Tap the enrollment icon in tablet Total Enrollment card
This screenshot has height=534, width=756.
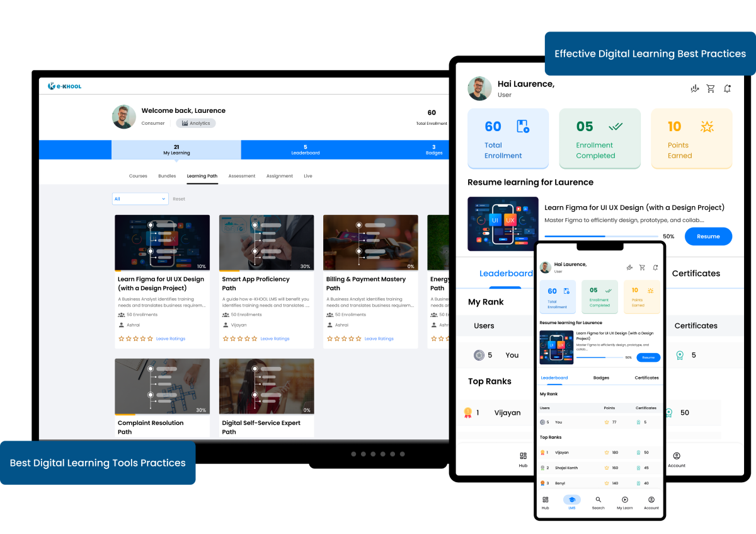tap(523, 126)
